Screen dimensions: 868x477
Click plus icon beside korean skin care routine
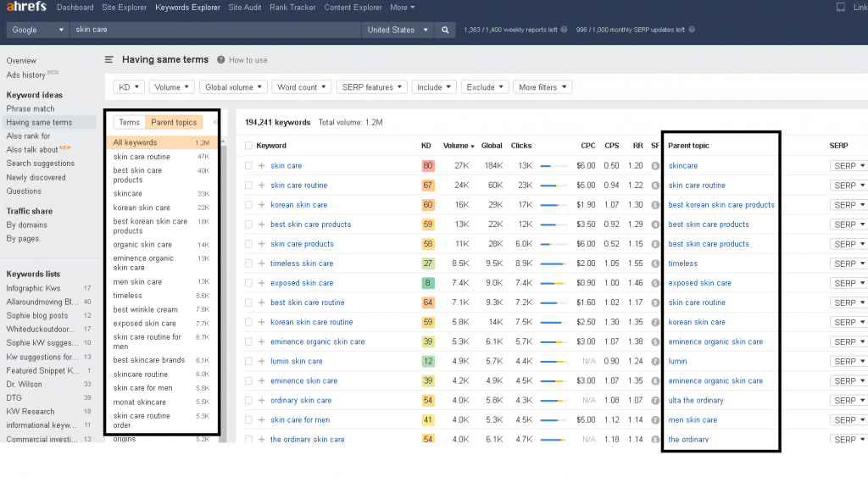[x=261, y=322]
